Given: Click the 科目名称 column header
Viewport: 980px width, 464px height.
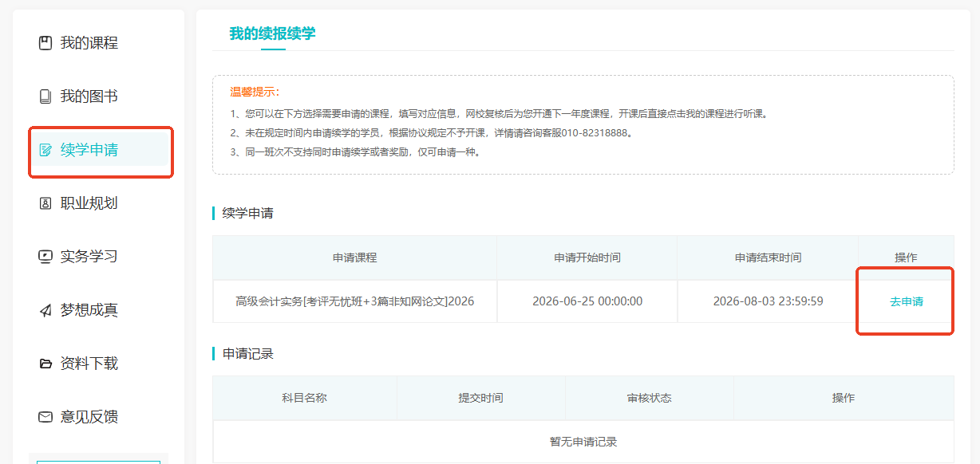Looking at the screenshot, I should tap(304, 398).
